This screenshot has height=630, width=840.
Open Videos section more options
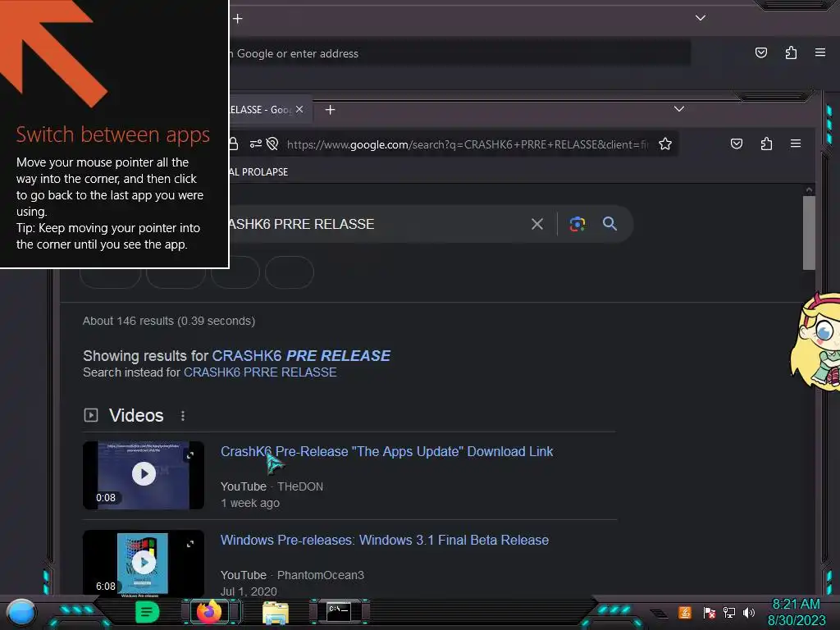[x=183, y=416]
